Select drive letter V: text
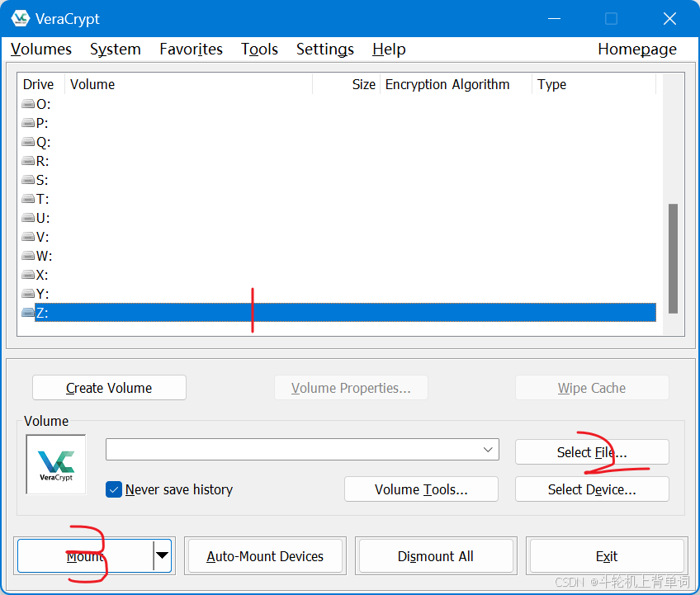Screen dimensions: 700x595 click(42, 237)
